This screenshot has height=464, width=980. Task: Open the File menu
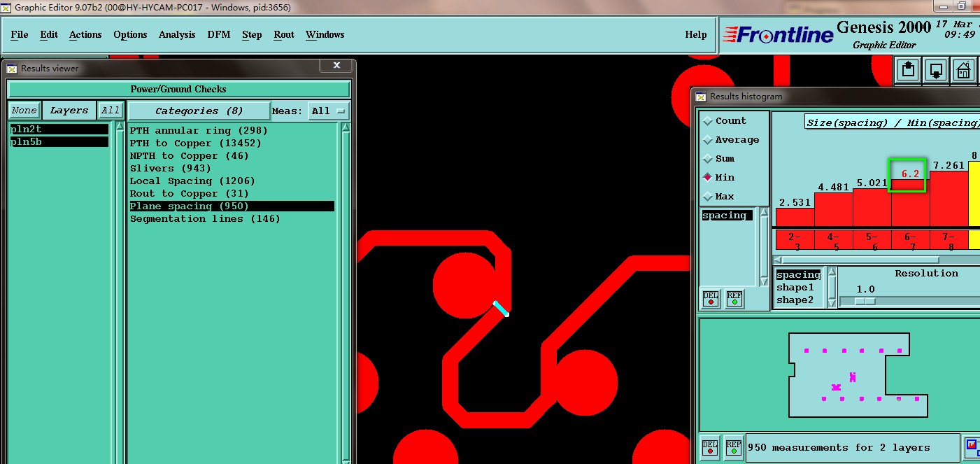tap(20, 34)
